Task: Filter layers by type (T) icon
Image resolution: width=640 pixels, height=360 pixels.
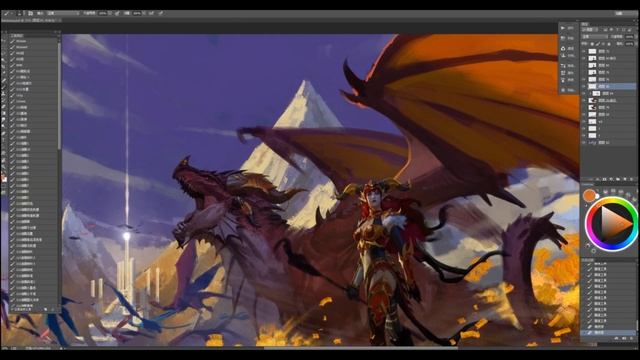Action: pos(617,30)
